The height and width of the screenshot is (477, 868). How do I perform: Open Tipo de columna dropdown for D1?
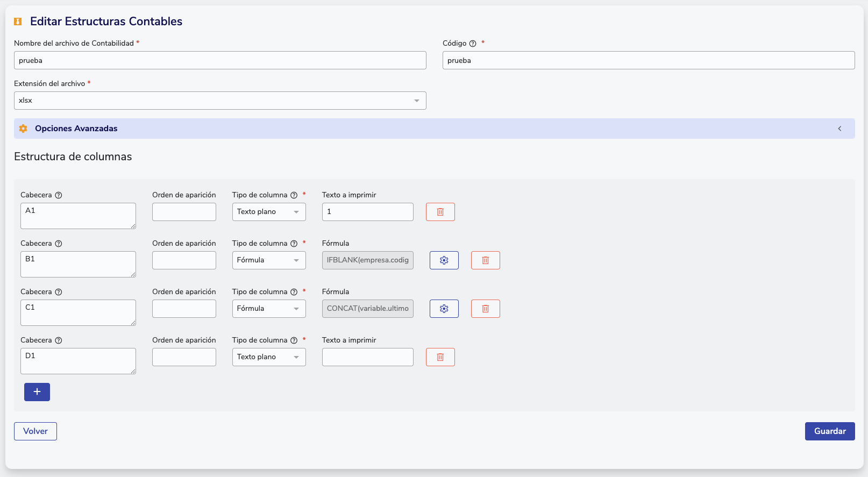coord(268,357)
